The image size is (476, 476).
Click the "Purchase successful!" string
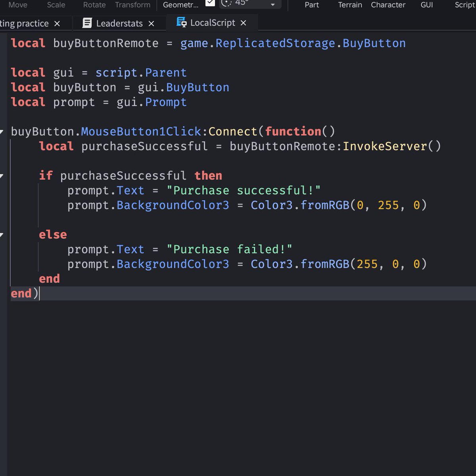coord(244,190)
